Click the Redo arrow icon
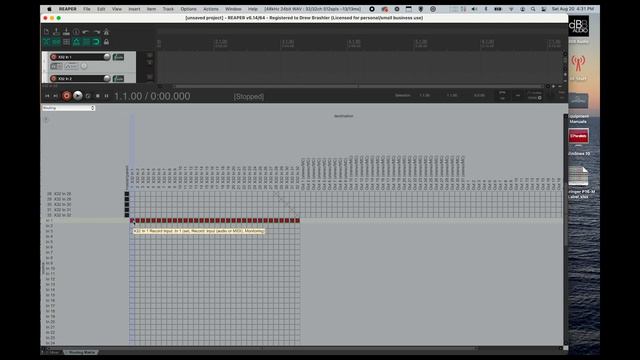The height and width of the screenshot is (360, 640). [x=96, y=32]
